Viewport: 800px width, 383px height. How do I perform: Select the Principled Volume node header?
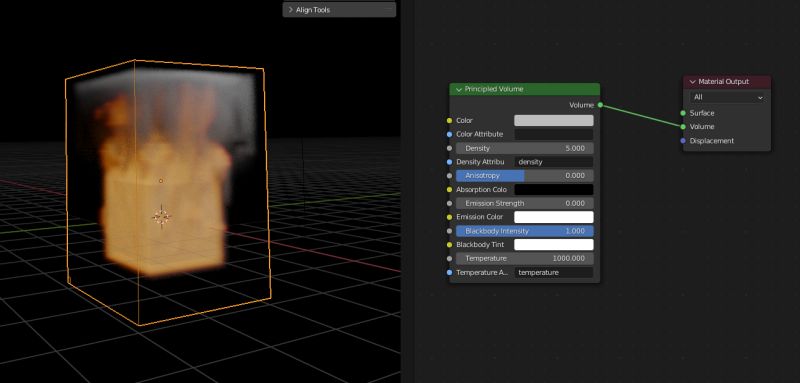click(524, 89)
